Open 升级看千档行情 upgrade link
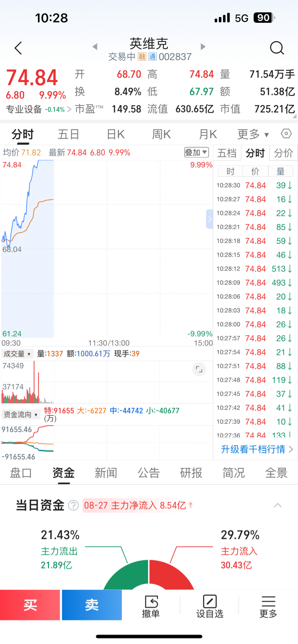Screen dimensions: 298x644 257,449
